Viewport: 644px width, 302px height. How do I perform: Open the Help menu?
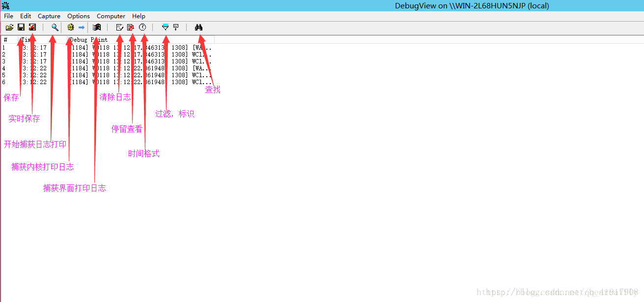point(139,16)
